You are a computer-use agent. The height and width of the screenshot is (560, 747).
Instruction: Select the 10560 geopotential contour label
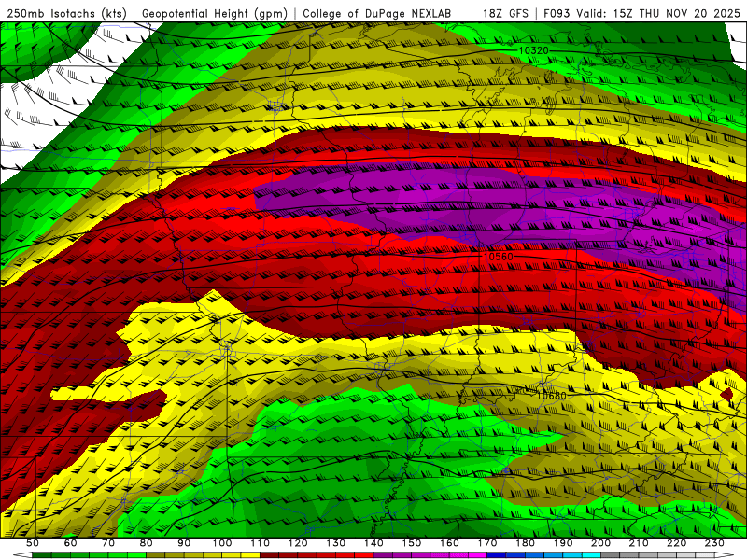point(498,257)
